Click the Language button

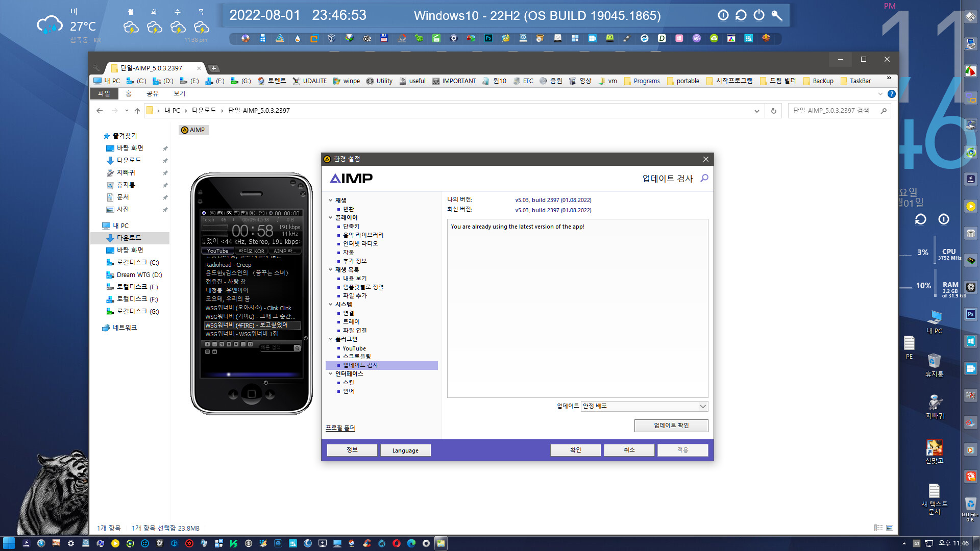pyautogui.click(x=405, y=450)
